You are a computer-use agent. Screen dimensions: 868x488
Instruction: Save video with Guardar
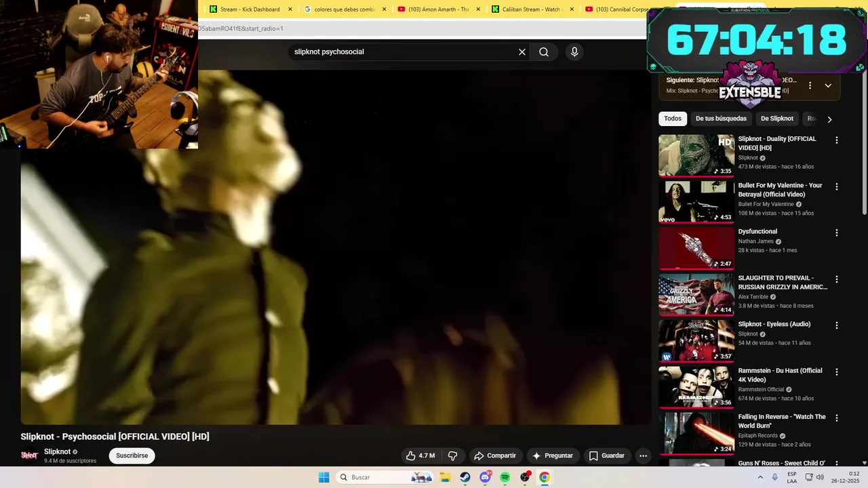tap(607, 455)
